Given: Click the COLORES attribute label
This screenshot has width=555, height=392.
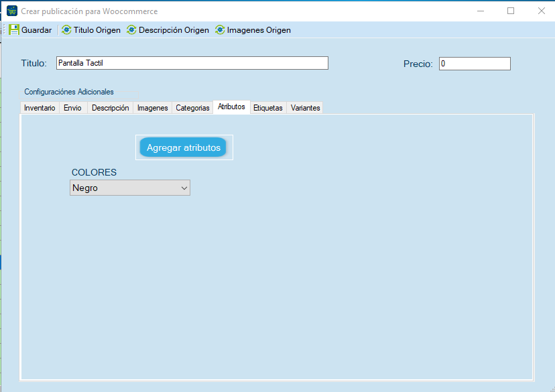Looking at the screenshot, I should click(94, 172).
